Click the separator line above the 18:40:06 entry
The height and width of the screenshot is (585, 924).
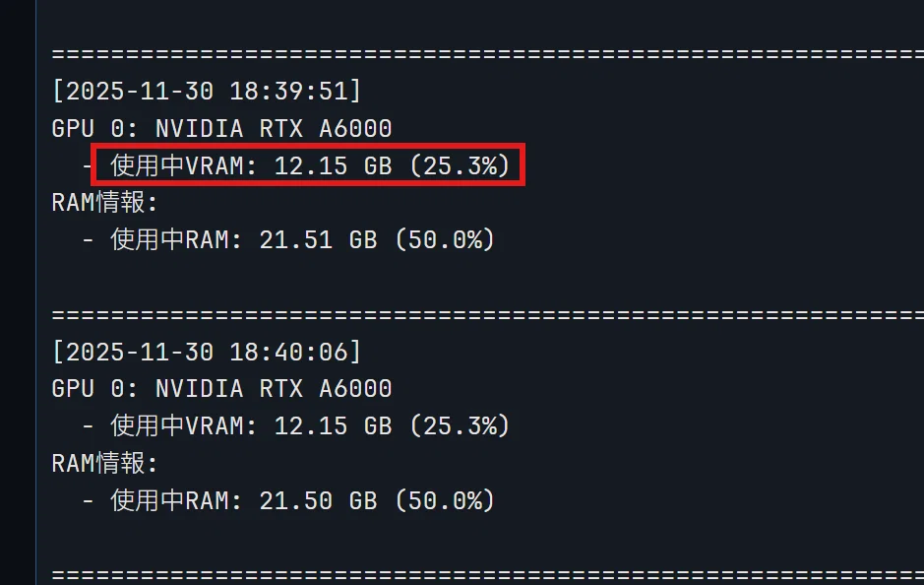(x=488, y=315)
